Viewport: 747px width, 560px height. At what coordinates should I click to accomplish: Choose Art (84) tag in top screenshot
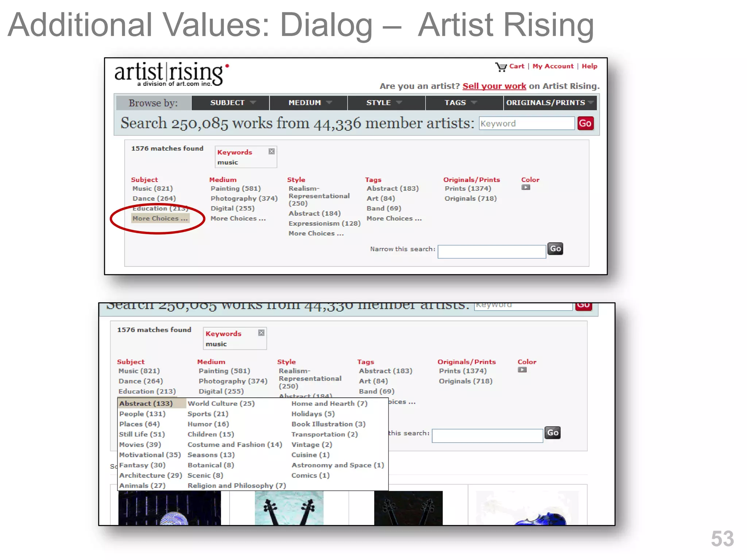(380, 198)
